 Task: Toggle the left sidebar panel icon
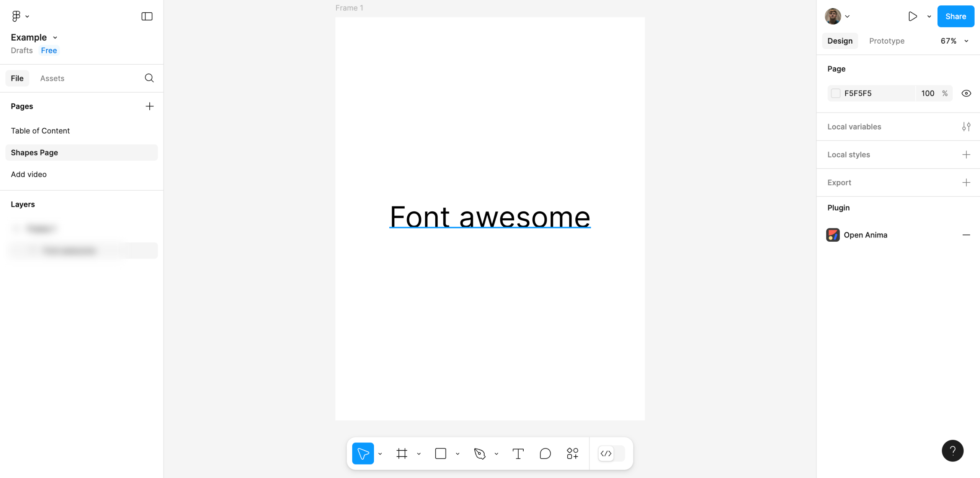147,16
